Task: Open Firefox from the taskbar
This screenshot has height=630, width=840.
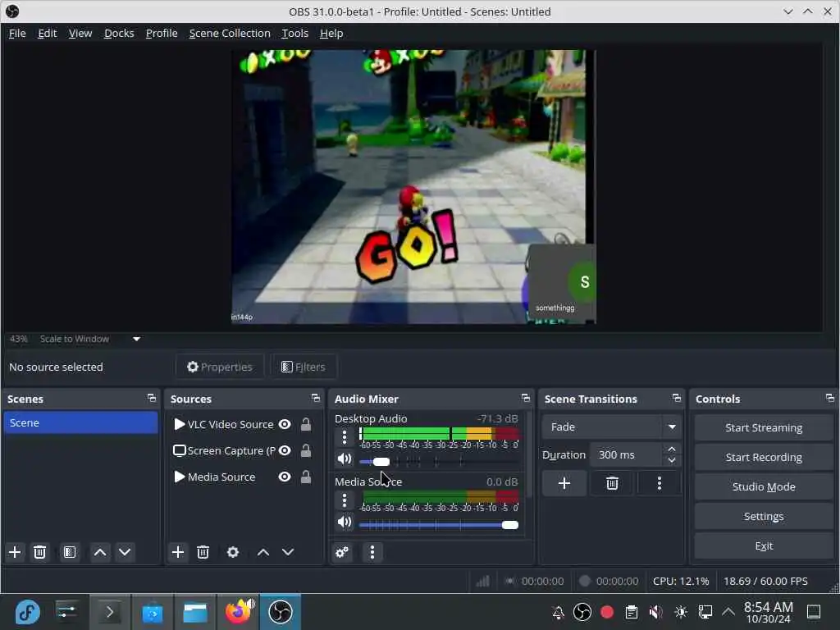Action: click(x=239, y=612)
